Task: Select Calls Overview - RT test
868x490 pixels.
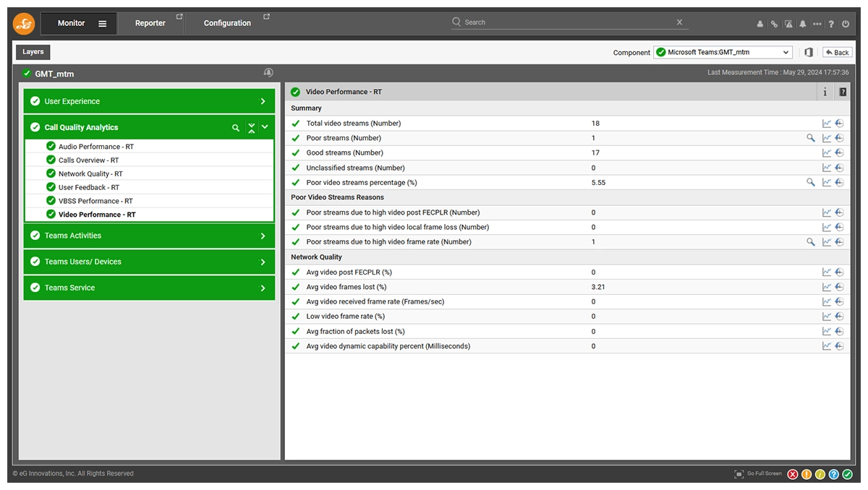Action: pos(89,160)
